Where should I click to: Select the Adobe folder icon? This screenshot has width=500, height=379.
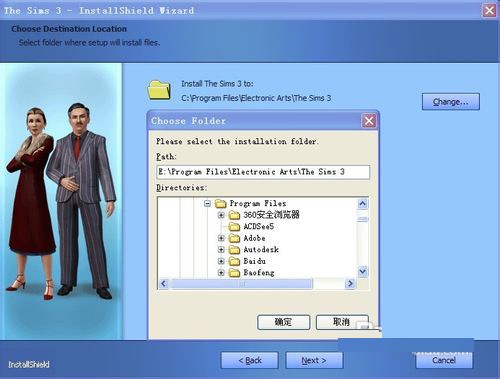coord(234,238)
